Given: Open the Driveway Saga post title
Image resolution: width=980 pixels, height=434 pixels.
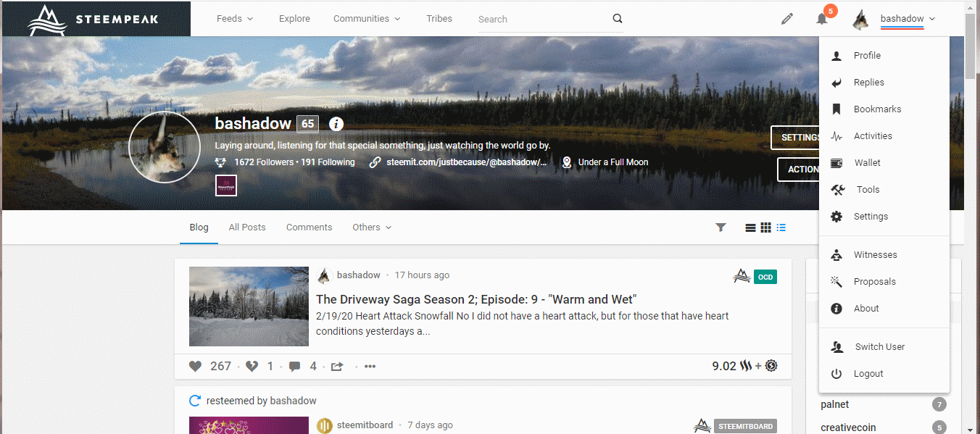Looking at the screenshot, I should 476,299.
